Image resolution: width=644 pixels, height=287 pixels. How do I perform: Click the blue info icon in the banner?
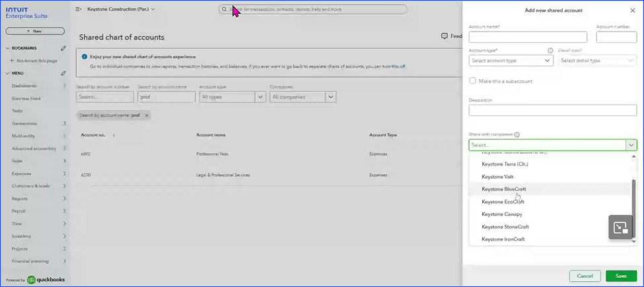coord(84,57)
